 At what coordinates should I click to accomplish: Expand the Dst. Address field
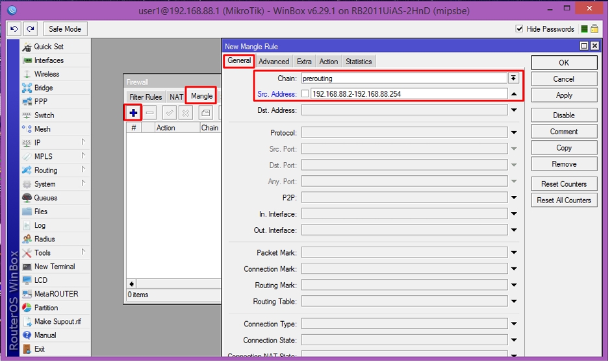pos(514,110)
